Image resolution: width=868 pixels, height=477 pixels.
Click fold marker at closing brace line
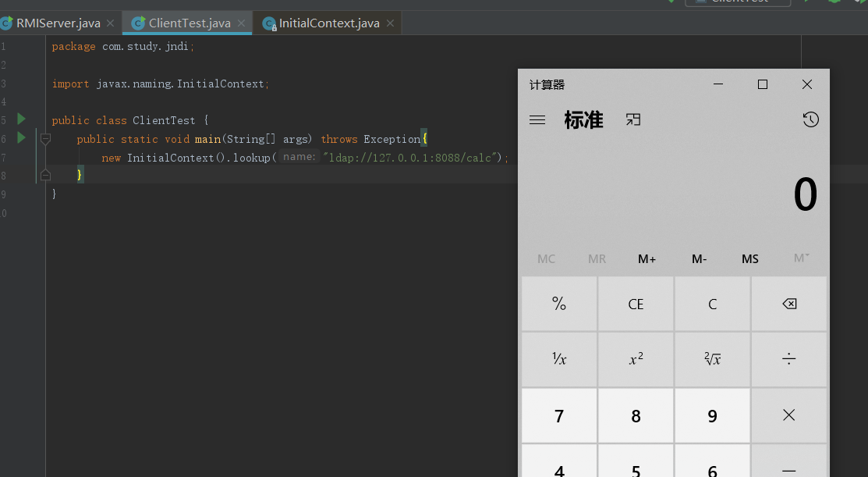[45, 174]
